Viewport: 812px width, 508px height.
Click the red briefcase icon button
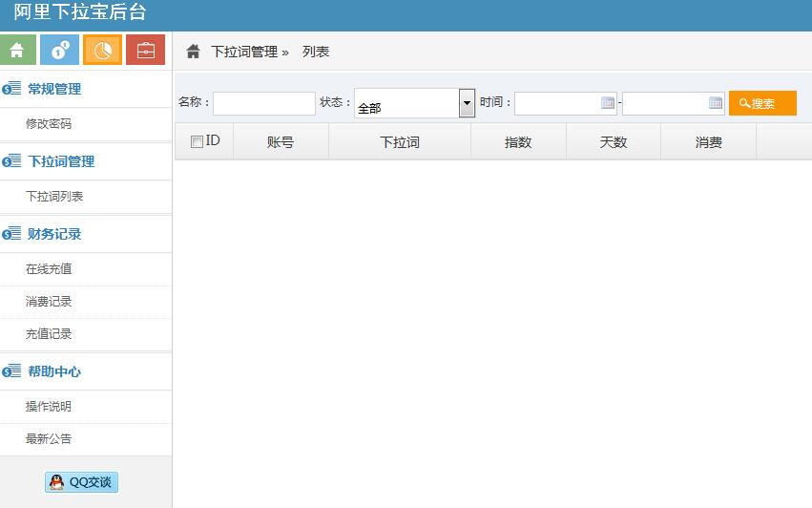145,51
